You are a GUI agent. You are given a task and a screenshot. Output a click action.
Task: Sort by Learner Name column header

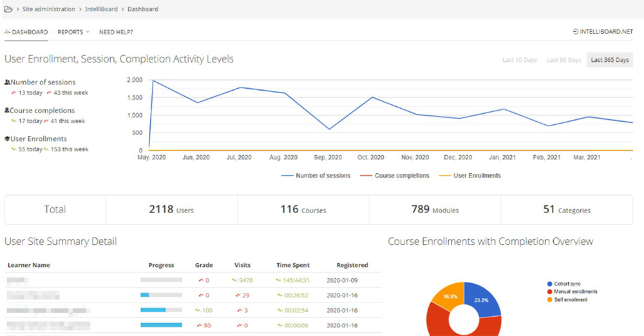[29, 265]
